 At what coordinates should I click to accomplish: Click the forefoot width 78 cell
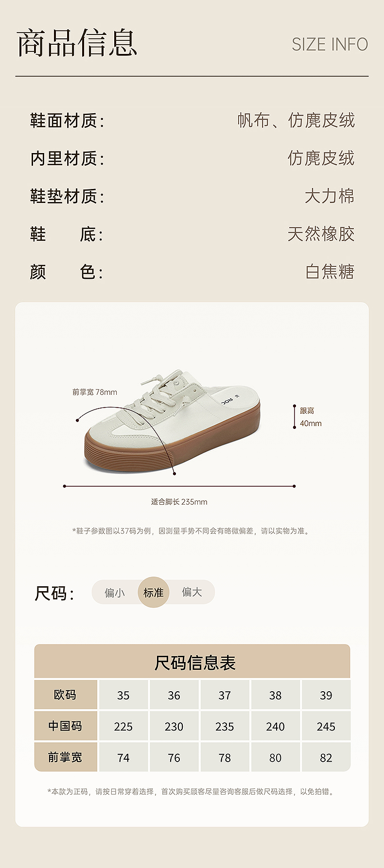click(225, 757)
